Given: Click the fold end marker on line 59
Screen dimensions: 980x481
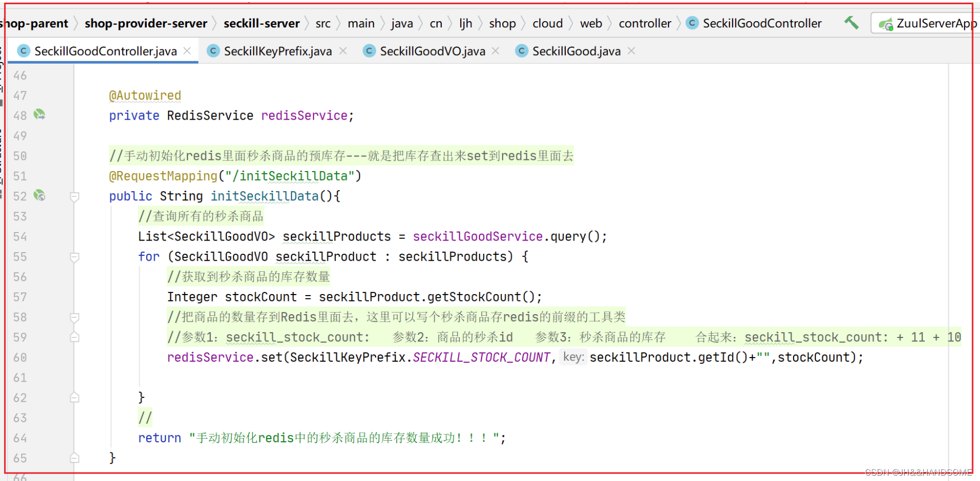Looking at the screenshot, I should (x=75, y=337).
